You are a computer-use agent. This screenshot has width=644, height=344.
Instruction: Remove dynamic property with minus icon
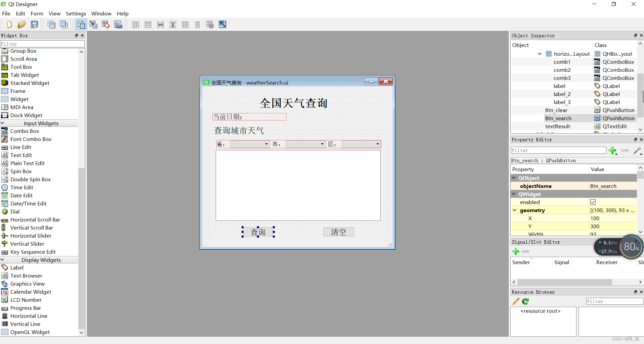(625, 150)
